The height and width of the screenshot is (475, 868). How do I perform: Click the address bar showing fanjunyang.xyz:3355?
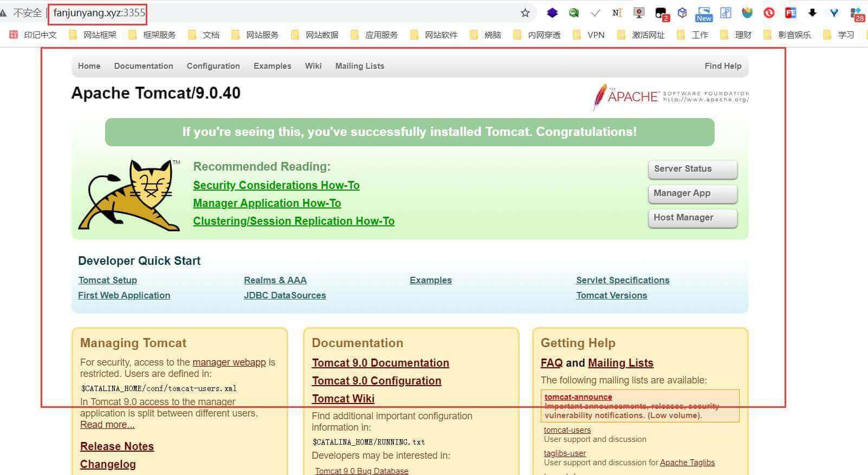99,13
